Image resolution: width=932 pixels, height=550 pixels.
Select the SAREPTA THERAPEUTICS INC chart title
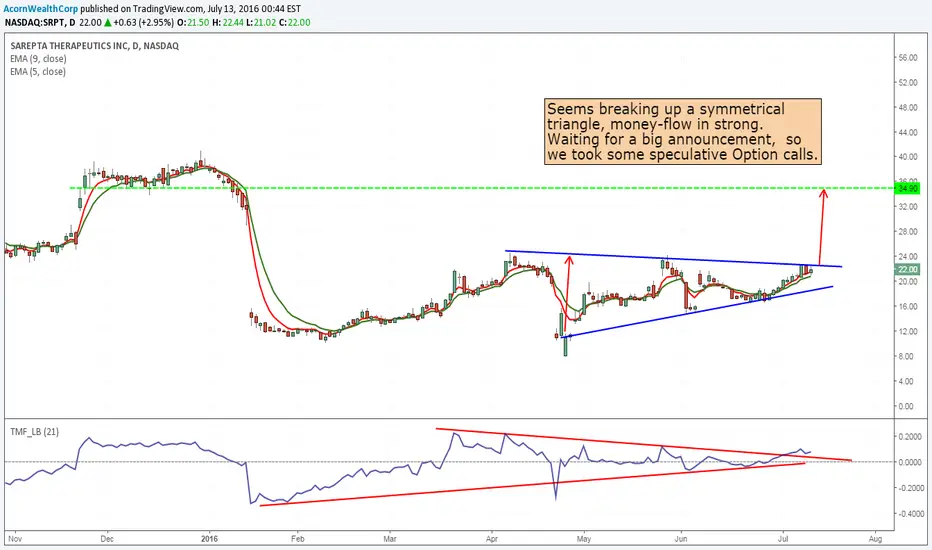[x=95, y=46]
